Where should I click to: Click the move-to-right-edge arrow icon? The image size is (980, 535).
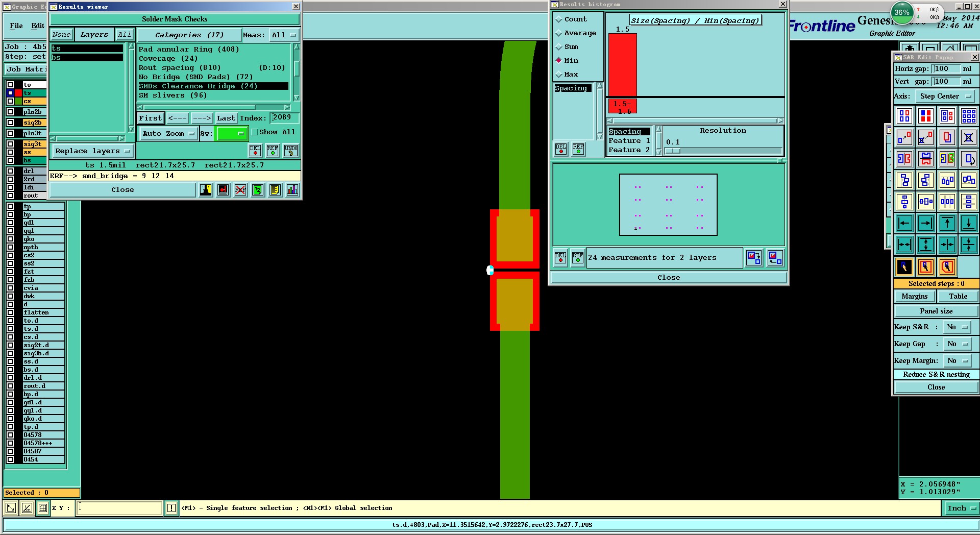(926, 223)
